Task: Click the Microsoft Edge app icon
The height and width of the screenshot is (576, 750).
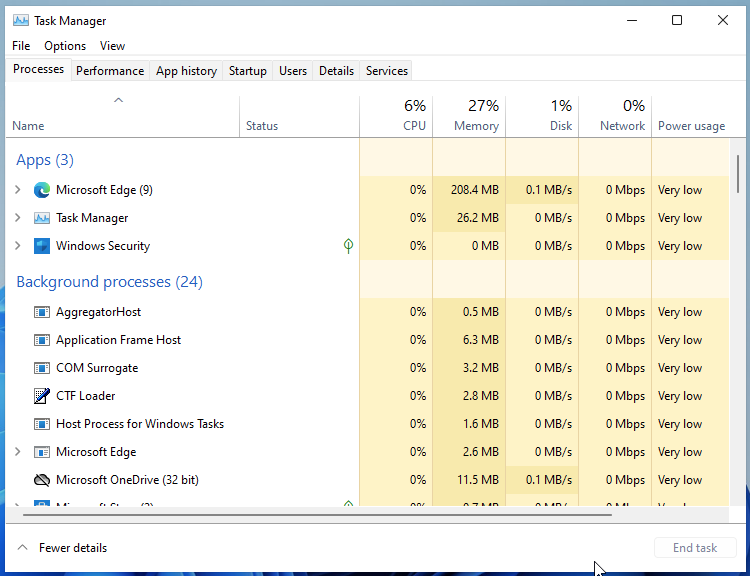Action: point(42,190)
